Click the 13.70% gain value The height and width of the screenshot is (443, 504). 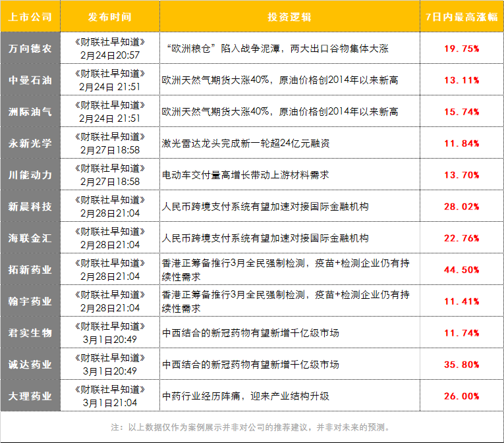pos(462,175)
